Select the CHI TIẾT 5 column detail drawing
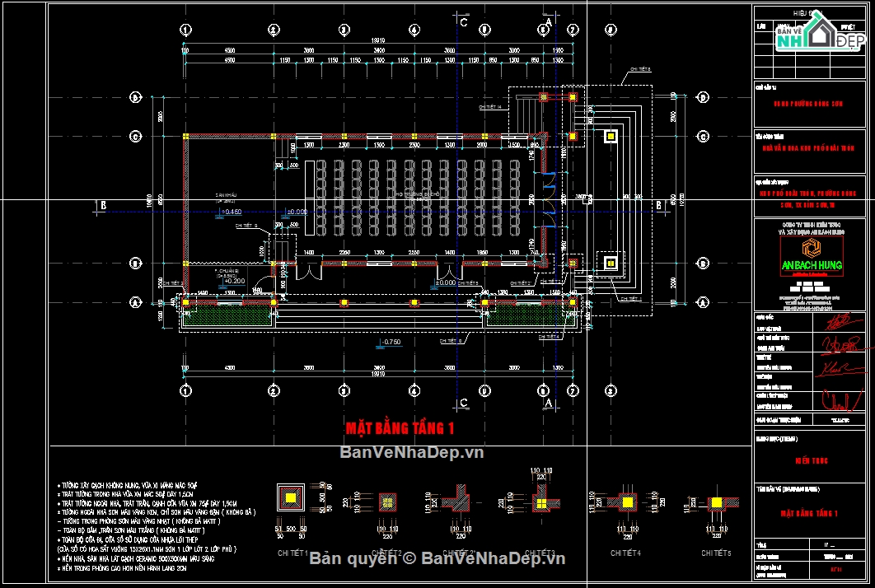Viewport: 875px width, 588px height. pos(716,501)
